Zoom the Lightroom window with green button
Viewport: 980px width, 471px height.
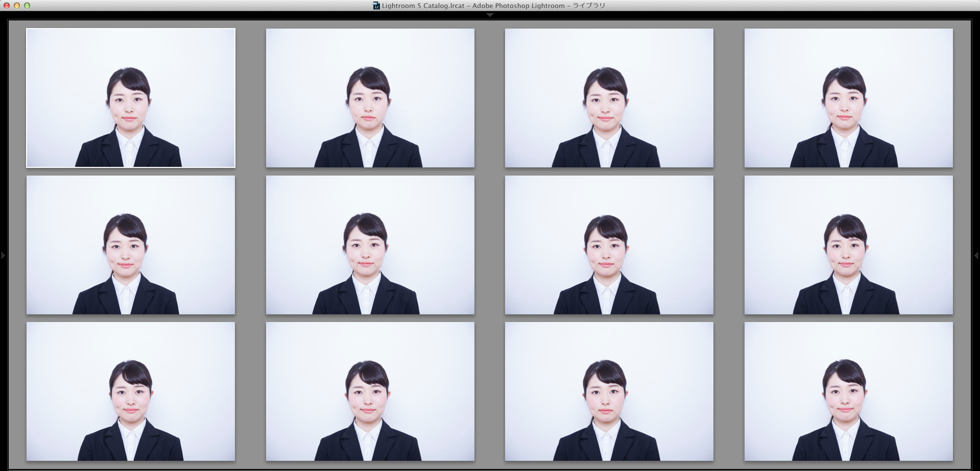(x=27, y=6)
